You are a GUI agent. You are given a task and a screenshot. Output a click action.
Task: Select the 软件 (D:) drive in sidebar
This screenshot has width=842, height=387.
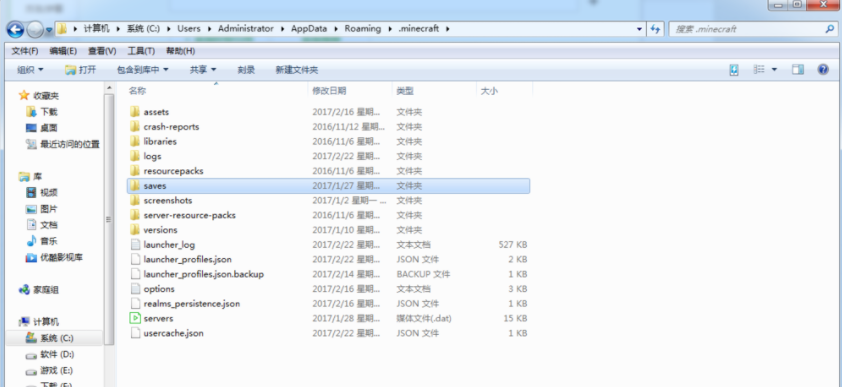pyautogui.click(x=50, y=354)
